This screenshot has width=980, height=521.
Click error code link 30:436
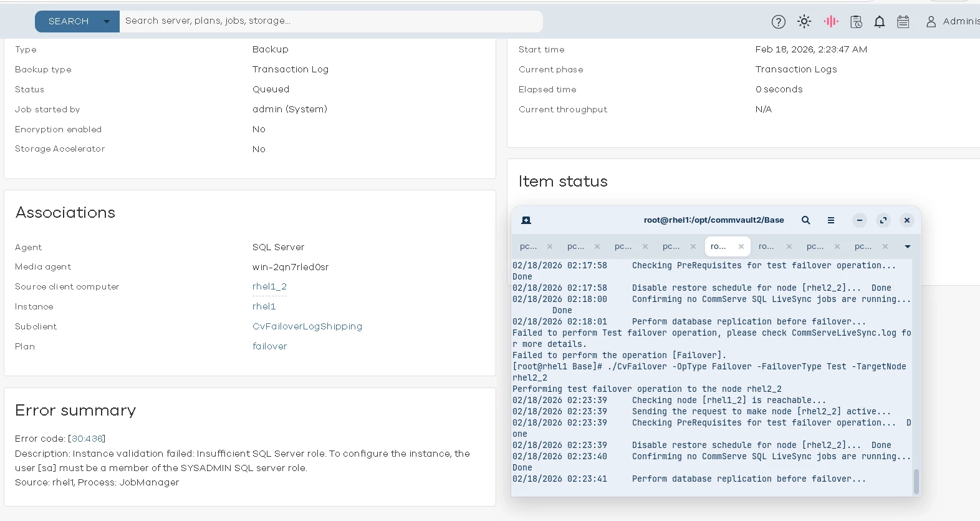pos(87,439)
